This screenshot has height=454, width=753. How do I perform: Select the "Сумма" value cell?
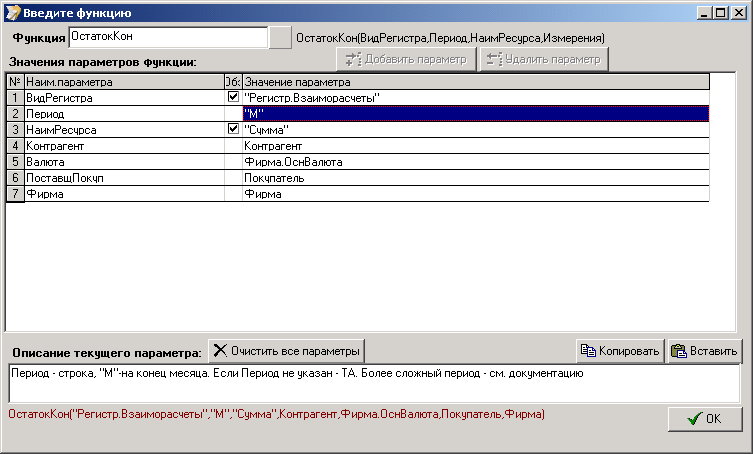point(475,130)
